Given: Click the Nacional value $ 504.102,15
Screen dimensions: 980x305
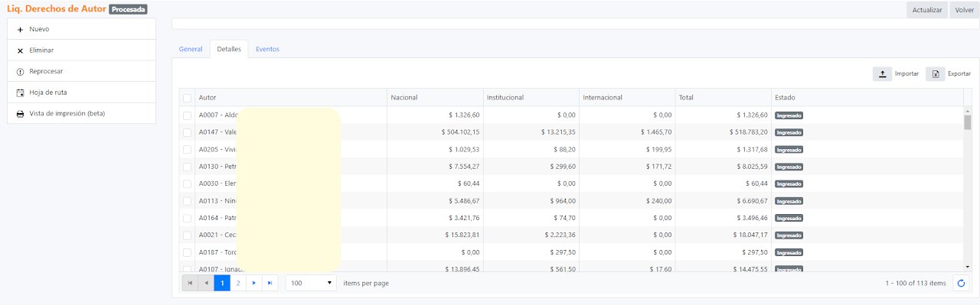Looking at the screenshot, I should tap(460, 132).
